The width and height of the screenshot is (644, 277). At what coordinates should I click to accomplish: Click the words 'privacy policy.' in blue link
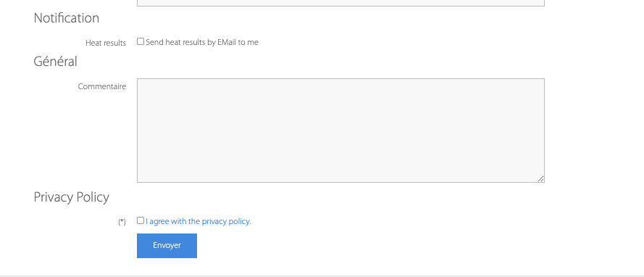tap(226, 221)
